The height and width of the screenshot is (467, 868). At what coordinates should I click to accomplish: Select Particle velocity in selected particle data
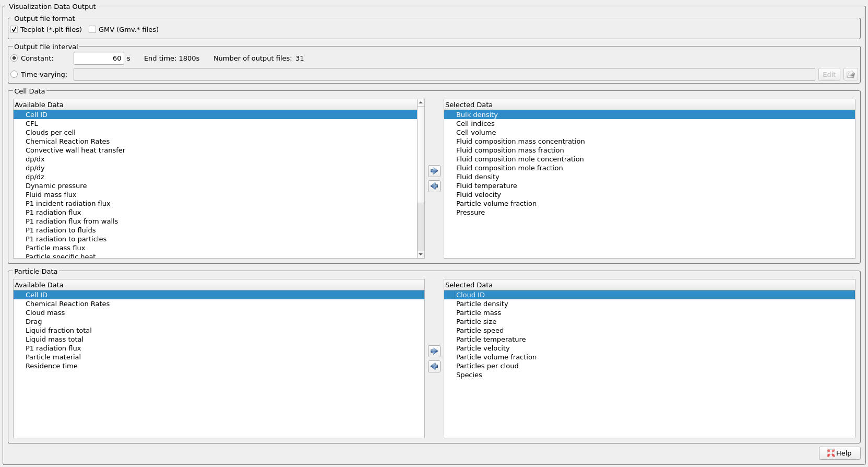(483, 348)
